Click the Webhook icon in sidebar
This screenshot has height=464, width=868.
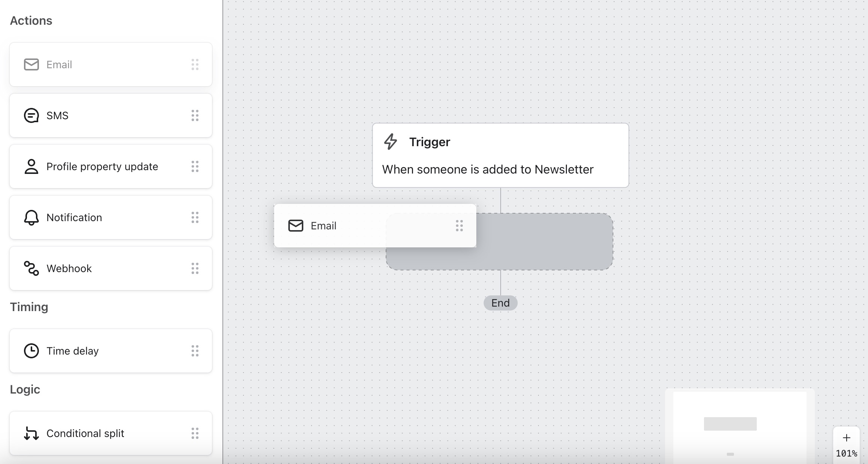(x=31, y=268)
